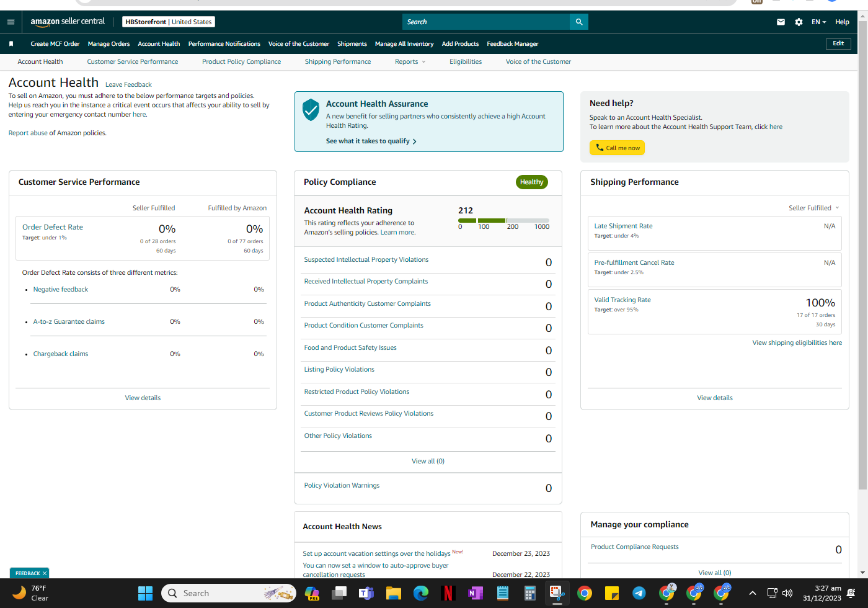Click the Account Health Assurance shield icon
The image size is (868, 608).
click(x=311, y=110)
